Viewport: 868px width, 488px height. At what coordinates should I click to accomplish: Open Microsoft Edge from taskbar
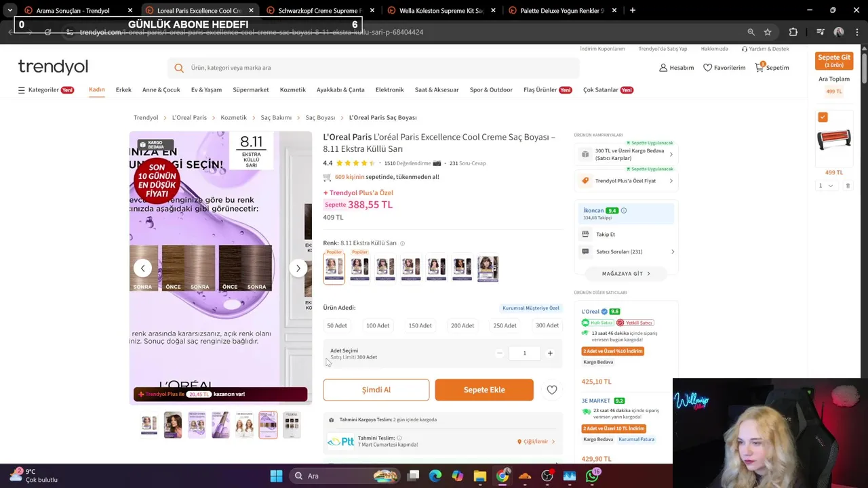(x=435, y=476)
